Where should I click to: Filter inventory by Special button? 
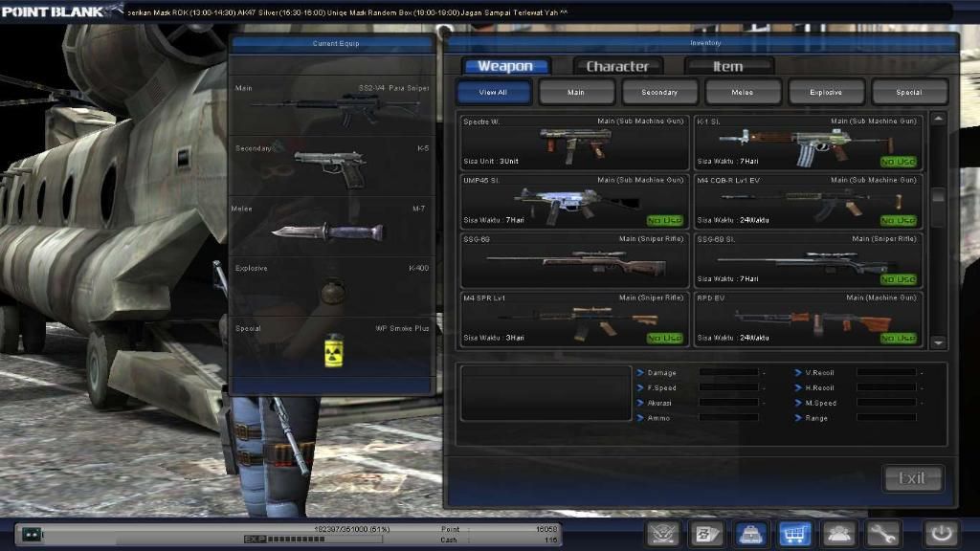(909, 92)
